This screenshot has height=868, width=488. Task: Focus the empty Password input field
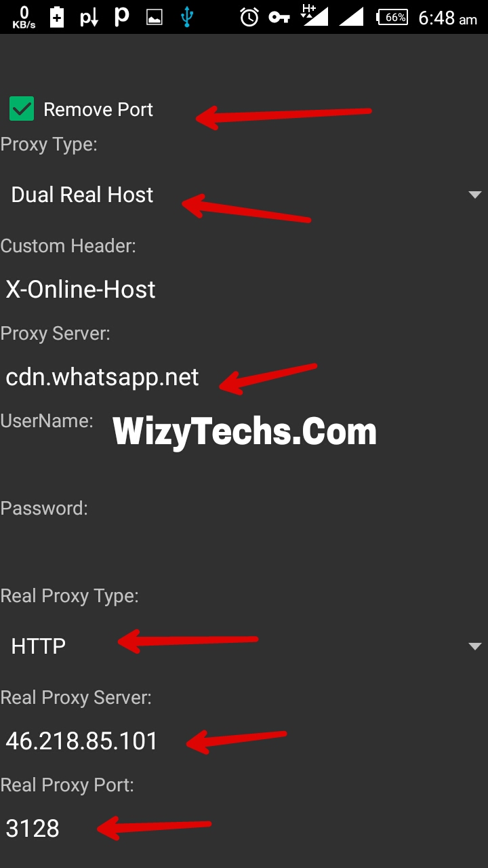[244, 552]
